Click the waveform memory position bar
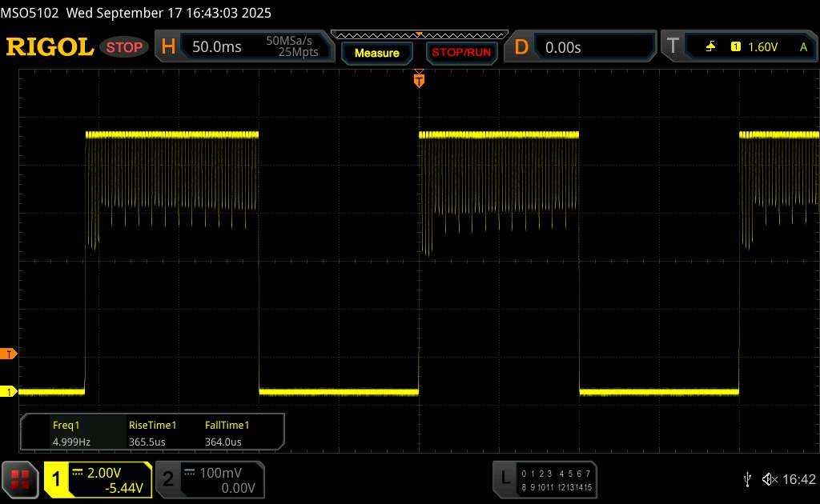The image size is (820, 504). (x=418, y=34)
